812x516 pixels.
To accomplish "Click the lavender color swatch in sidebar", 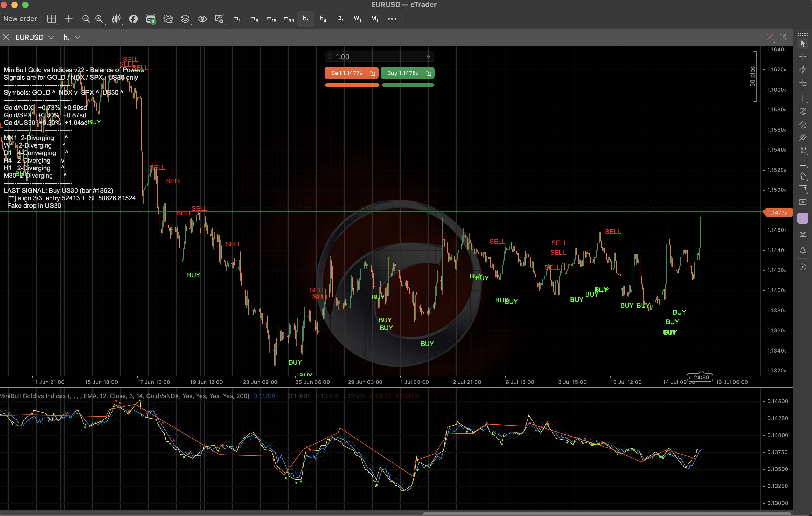I will click(x=803, y=218).
